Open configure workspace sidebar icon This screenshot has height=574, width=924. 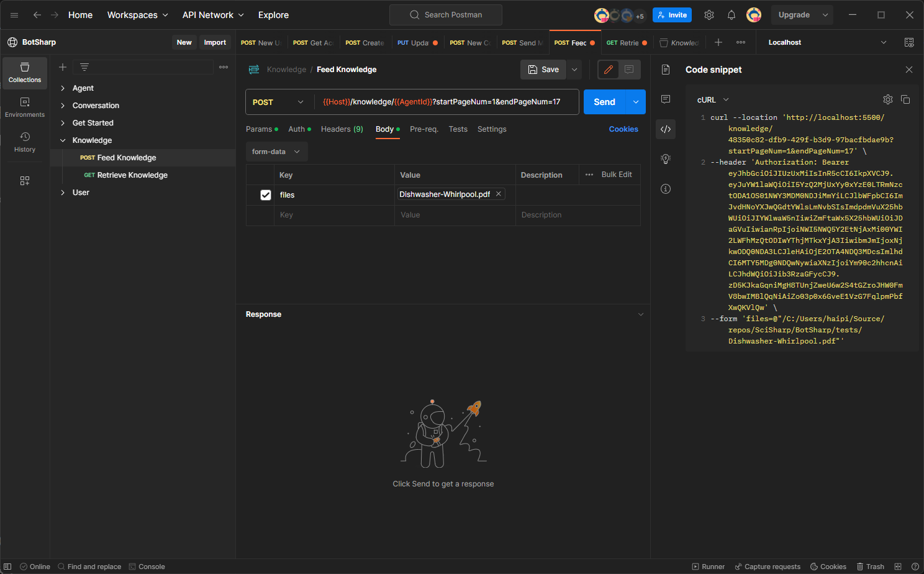click(25, 181)
